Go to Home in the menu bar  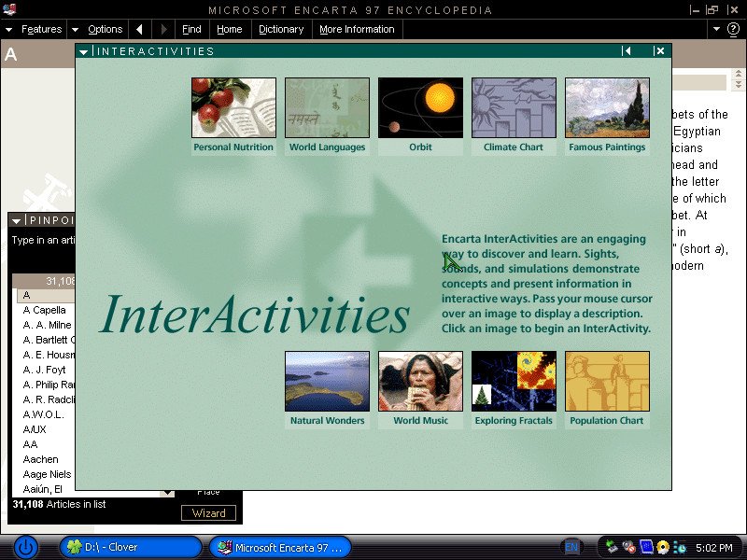[x=230, y=29]
